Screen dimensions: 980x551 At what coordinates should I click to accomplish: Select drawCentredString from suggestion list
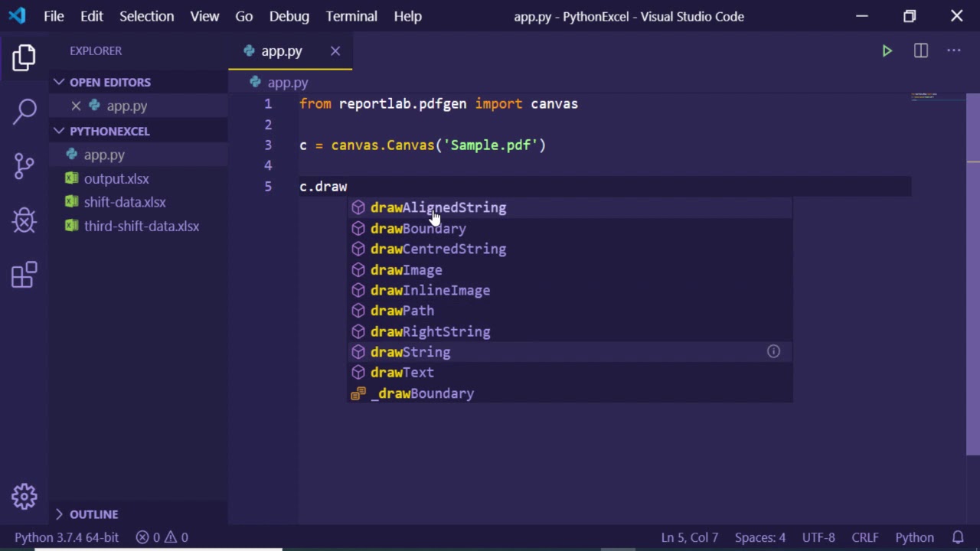[438, 249]
